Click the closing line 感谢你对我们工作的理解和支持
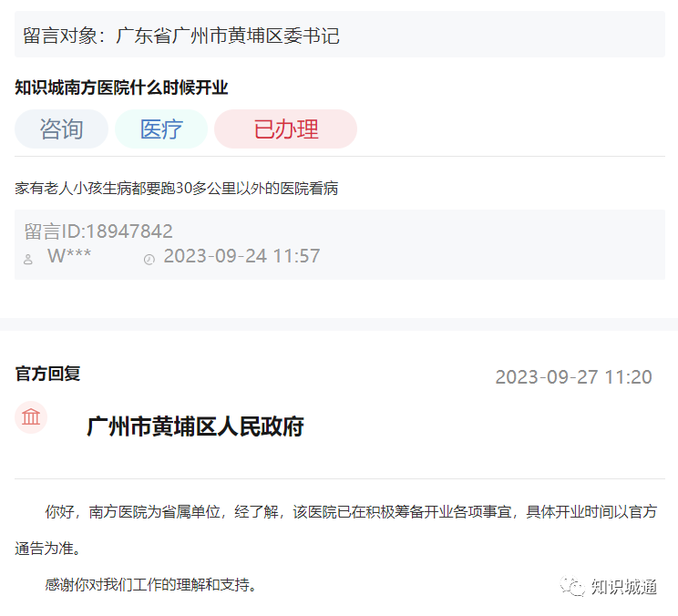 coord(151,585)
